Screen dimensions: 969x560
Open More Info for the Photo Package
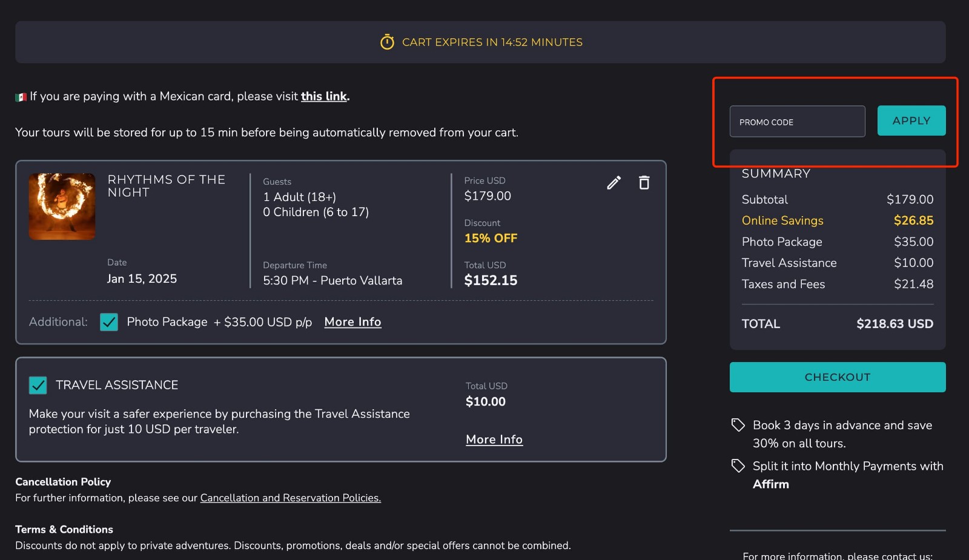352,321
